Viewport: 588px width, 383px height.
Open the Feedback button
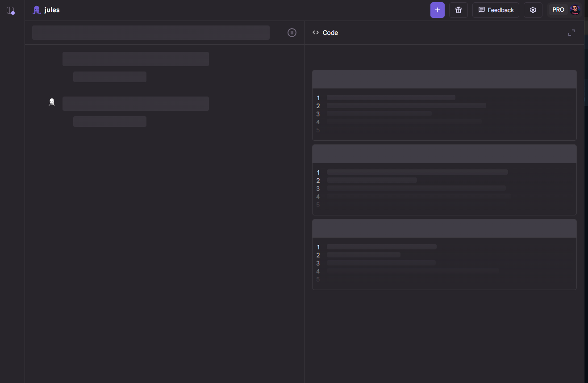(x=496, y=10)
